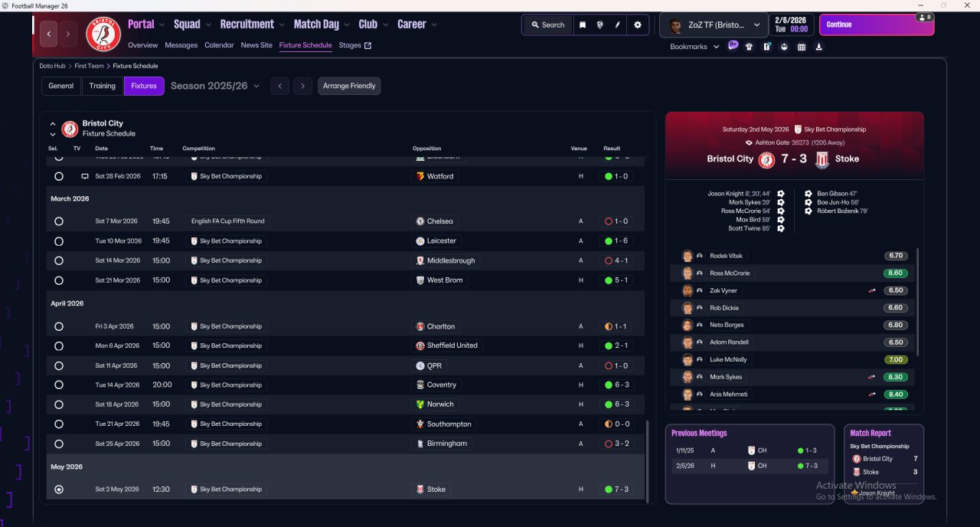Select the Coventry fixture radio button
The image size is (980, 527).
click(x=59, y=385)
